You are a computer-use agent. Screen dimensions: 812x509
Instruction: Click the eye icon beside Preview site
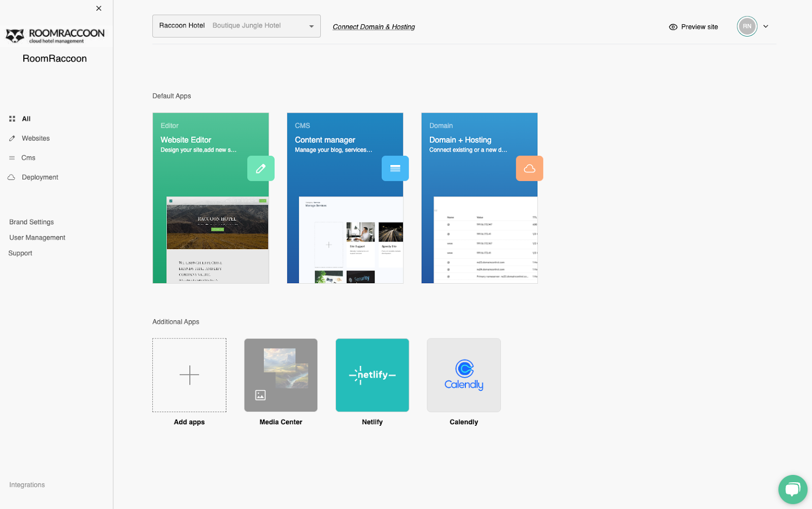[x=673, y=27]
